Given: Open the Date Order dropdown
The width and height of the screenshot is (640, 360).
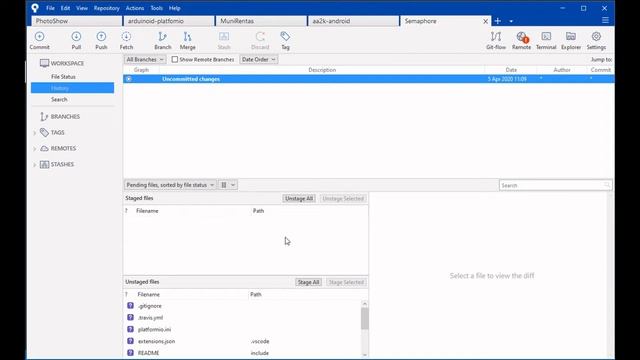Looking at the screenshot, I should 258,60.
